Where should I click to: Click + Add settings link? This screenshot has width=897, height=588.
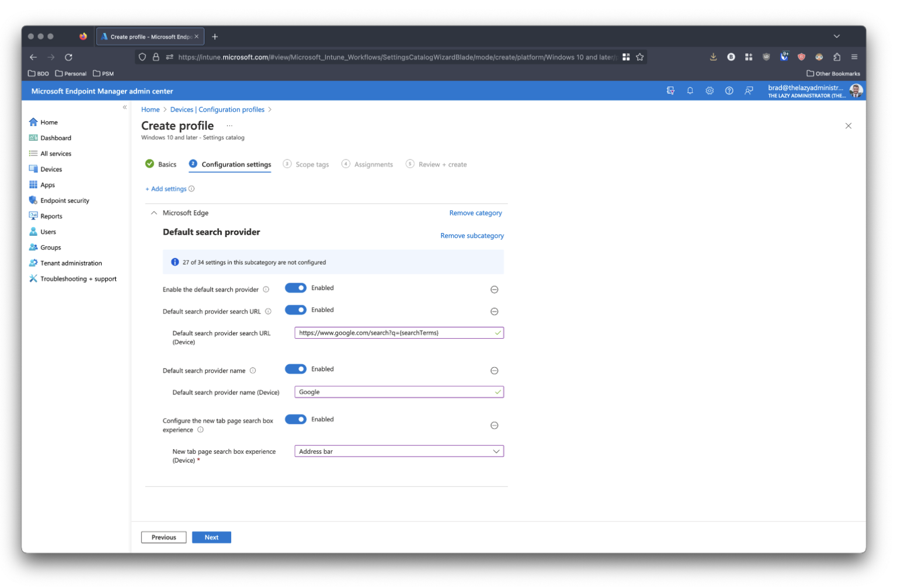pos(166,189)
